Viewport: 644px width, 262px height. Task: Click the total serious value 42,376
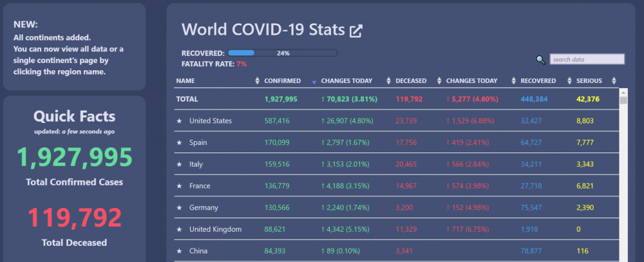[588, 99]
